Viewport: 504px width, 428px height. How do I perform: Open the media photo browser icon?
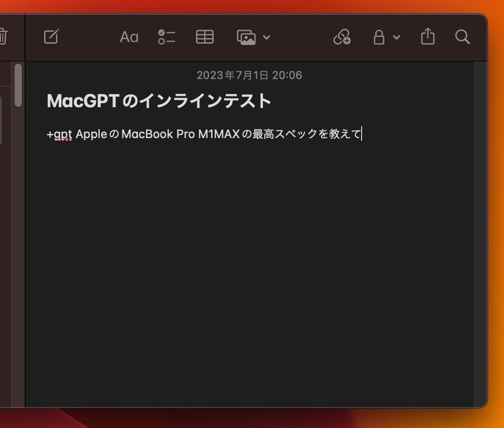point(246,37)
